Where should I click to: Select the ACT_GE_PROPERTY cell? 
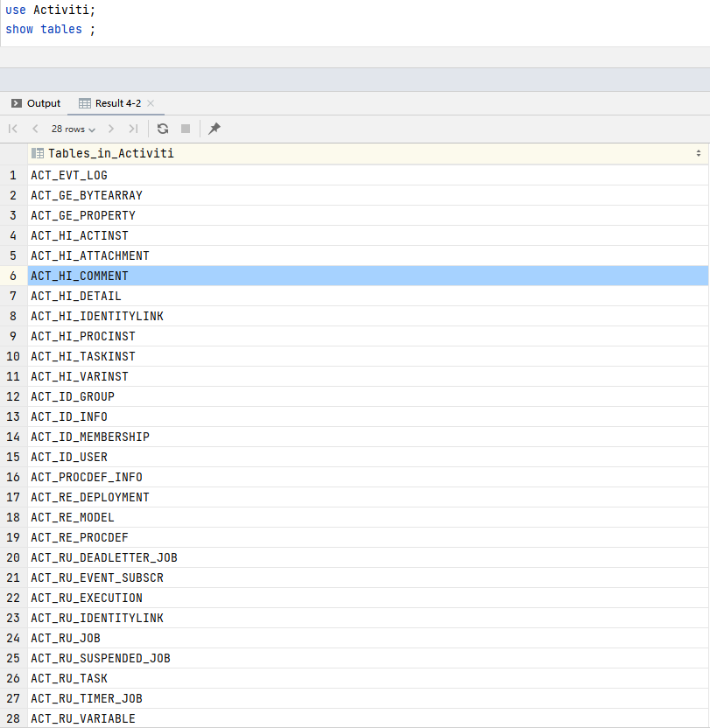point(368,215)
